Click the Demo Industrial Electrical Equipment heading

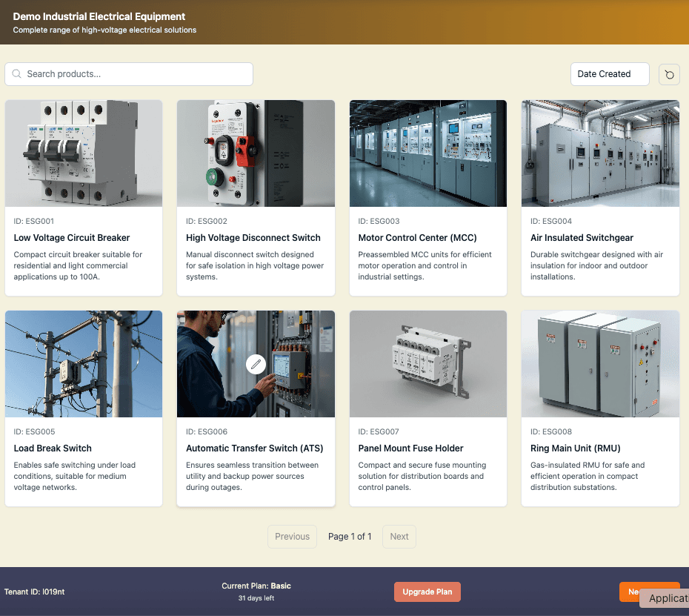click(99, 16)
